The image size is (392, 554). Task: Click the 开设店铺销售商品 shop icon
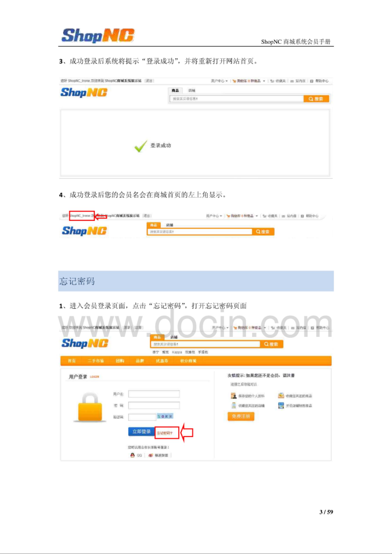(x=281, y=405)
